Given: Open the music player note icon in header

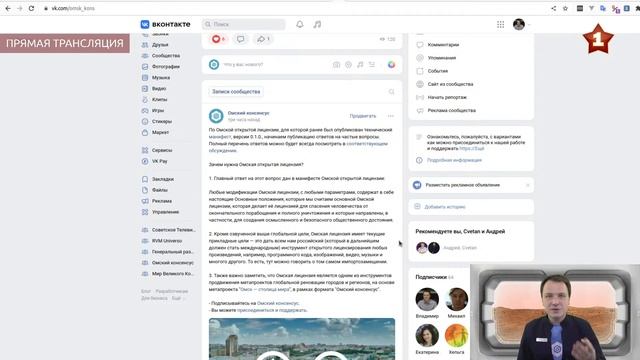Looking at the screenshot, I should tap(317, 24).
